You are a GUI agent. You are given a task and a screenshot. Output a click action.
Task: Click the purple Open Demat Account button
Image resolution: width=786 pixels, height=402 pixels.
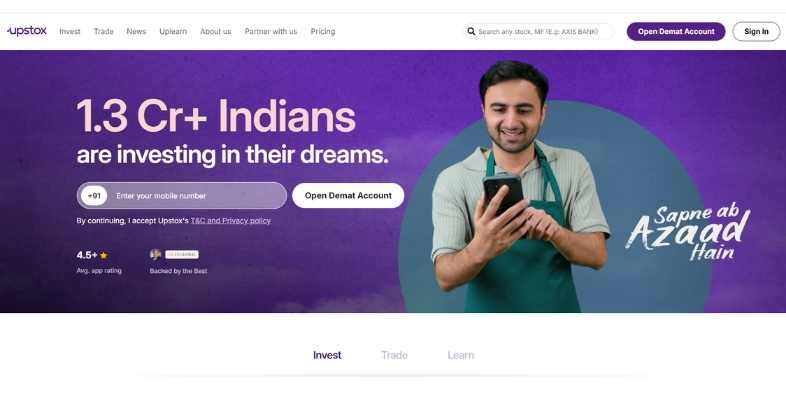pos(676,32)
